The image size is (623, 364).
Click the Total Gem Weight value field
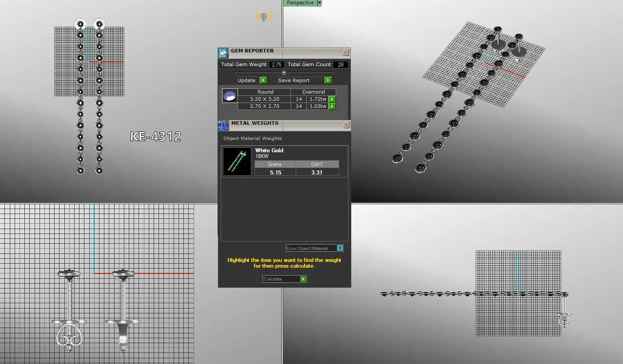click(x=276, y=64)
